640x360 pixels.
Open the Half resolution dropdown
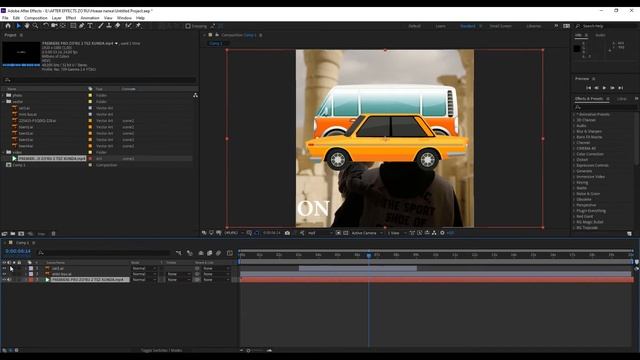pos(320,233)
